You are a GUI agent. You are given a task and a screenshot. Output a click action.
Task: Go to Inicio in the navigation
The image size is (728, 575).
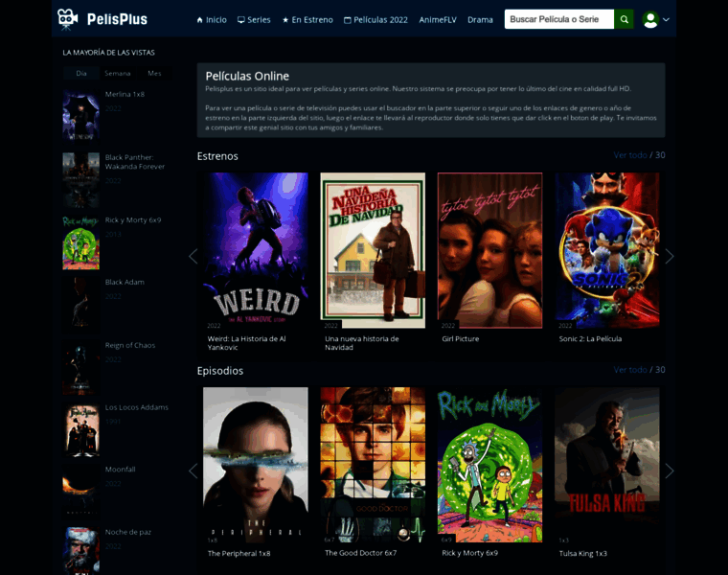(x=212, y=20)
